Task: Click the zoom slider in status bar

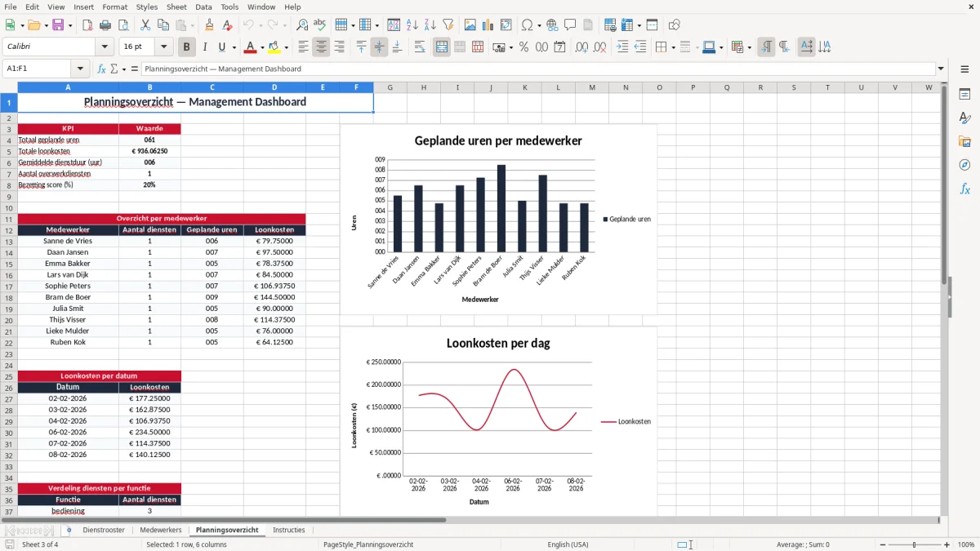Action: pos(914,544)
